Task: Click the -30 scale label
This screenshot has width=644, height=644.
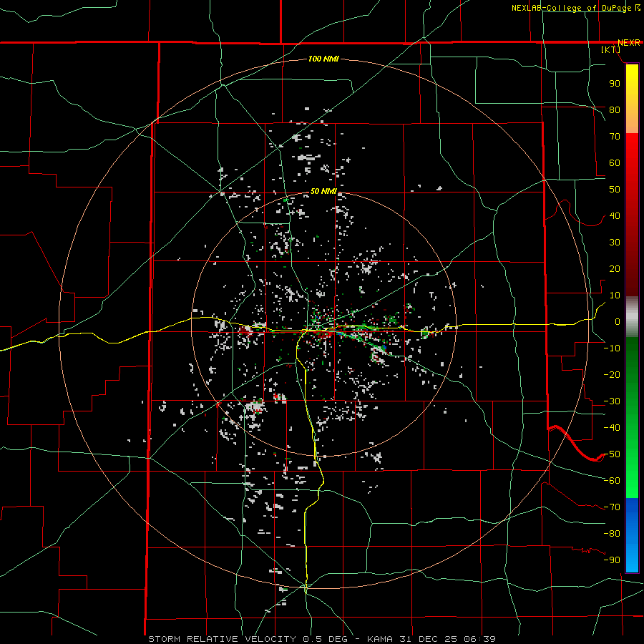Action: [612, 401]
